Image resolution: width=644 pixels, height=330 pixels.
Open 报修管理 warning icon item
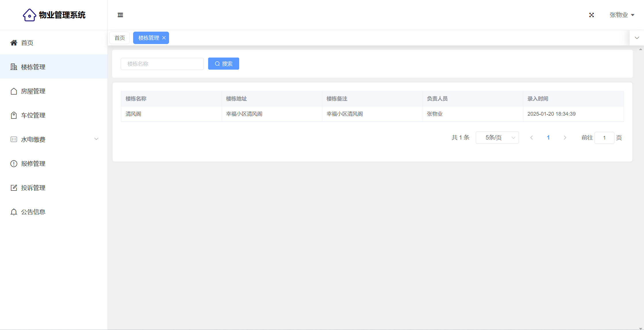[x=14, y=164]
